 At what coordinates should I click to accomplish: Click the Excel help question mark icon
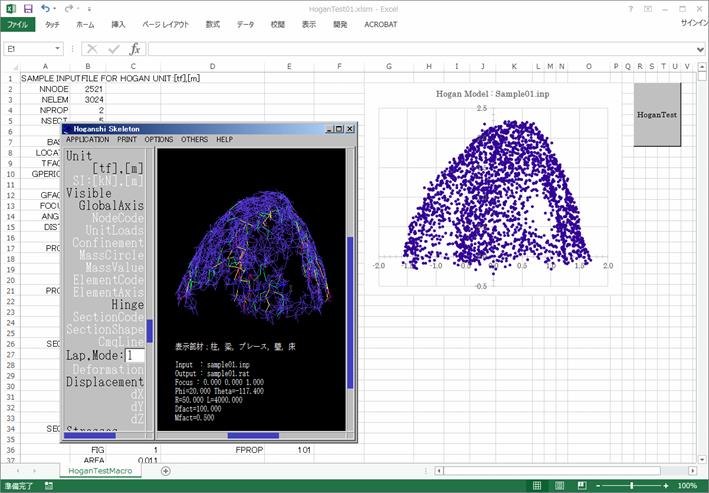tap(630, 9)
